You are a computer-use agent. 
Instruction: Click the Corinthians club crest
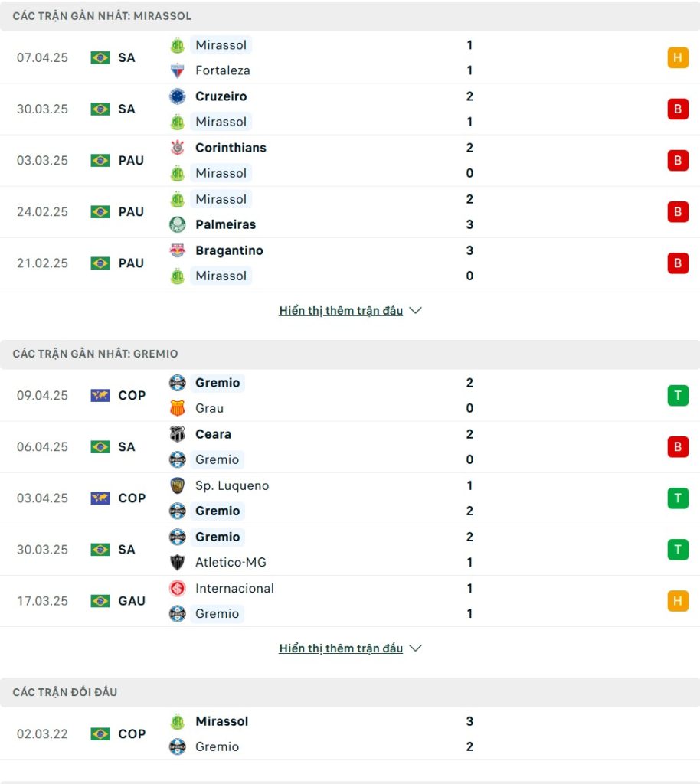[x=177, y=148]
